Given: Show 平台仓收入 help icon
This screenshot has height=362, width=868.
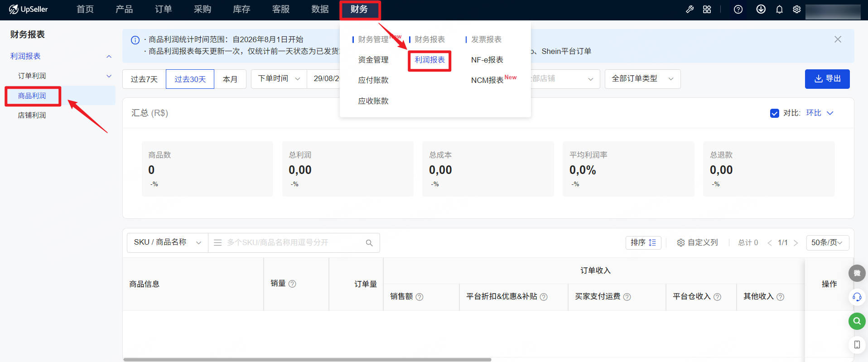Looking at the screenshot, I should coord(717,297).
